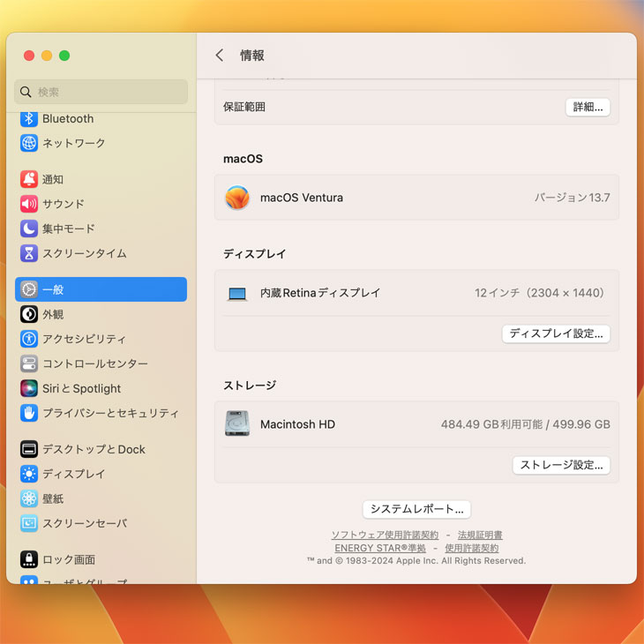Open ディスプレイ設定... button
Image resolution: width=644 pixels, height=644 pixels.
pyautogui.click(x=556, y=333)
